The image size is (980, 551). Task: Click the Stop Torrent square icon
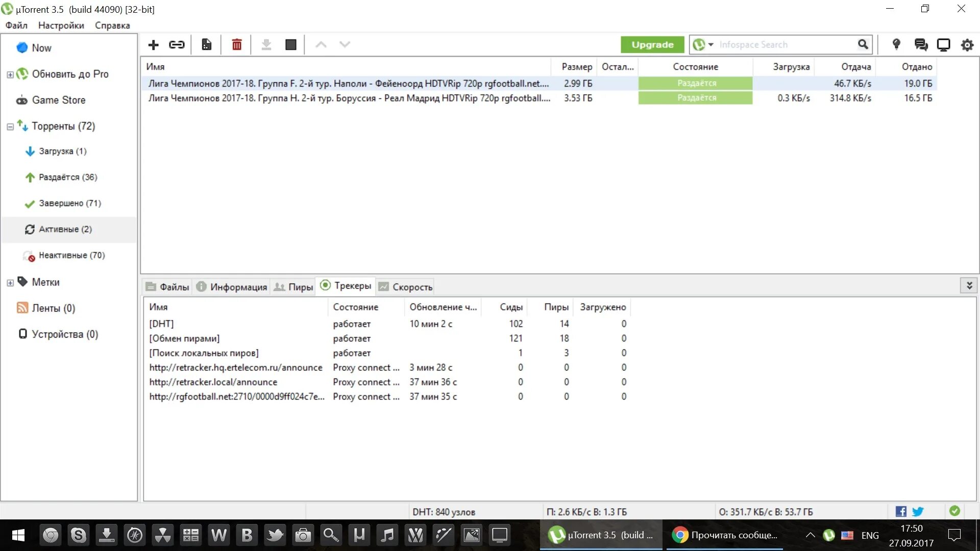[x=291, y=45]
